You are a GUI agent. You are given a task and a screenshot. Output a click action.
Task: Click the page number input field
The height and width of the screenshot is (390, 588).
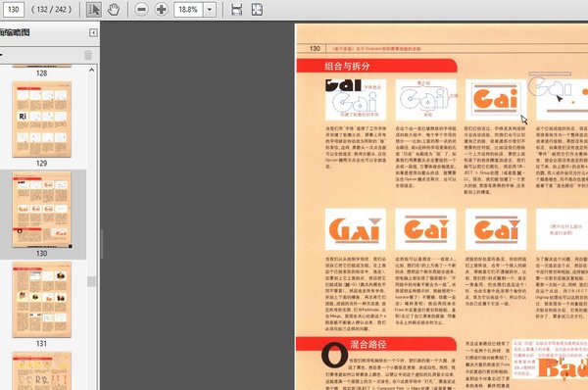(x=14, y=10)
